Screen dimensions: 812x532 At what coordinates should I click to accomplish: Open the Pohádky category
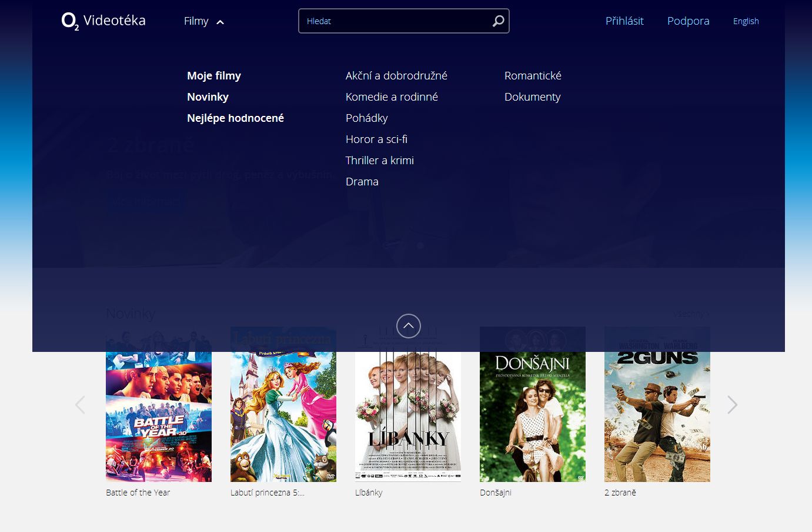point(366,118)
